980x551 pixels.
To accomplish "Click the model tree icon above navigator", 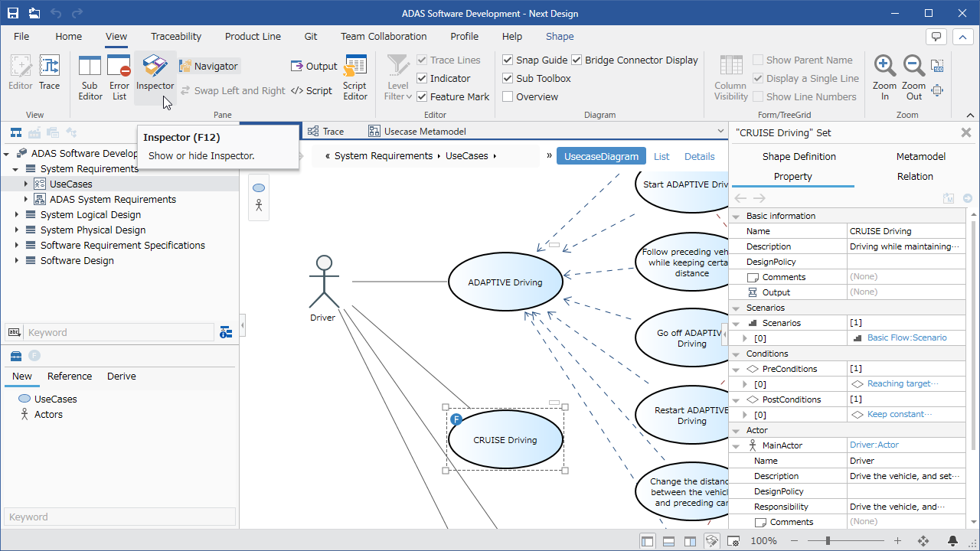I will pyautogui.click(x=15, y=132).
